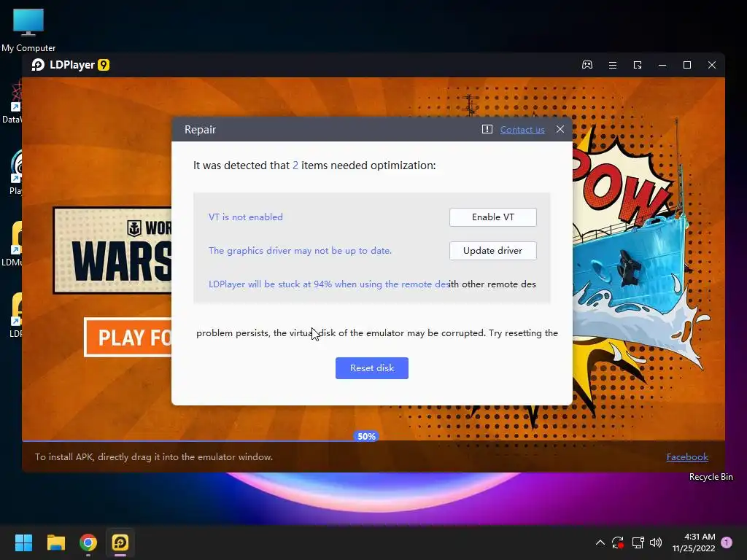Open the Facebook link

pos(687,457)
